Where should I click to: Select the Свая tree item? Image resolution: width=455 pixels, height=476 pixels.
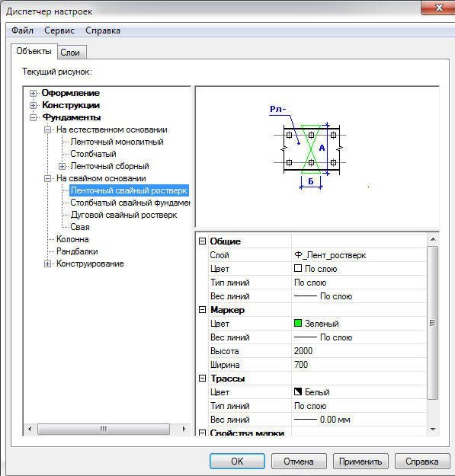[x=80, y=227]
